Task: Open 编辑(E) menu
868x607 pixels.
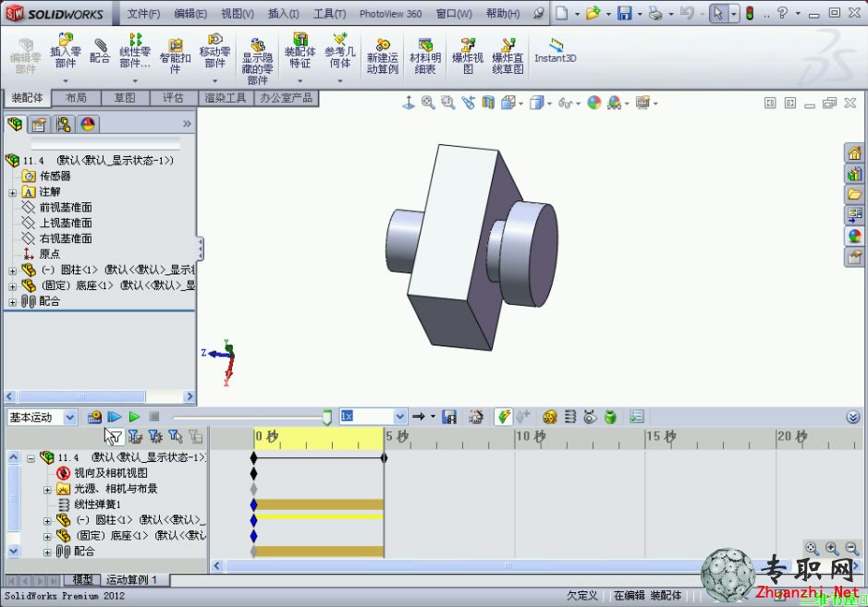Action: tap(190, 14)
